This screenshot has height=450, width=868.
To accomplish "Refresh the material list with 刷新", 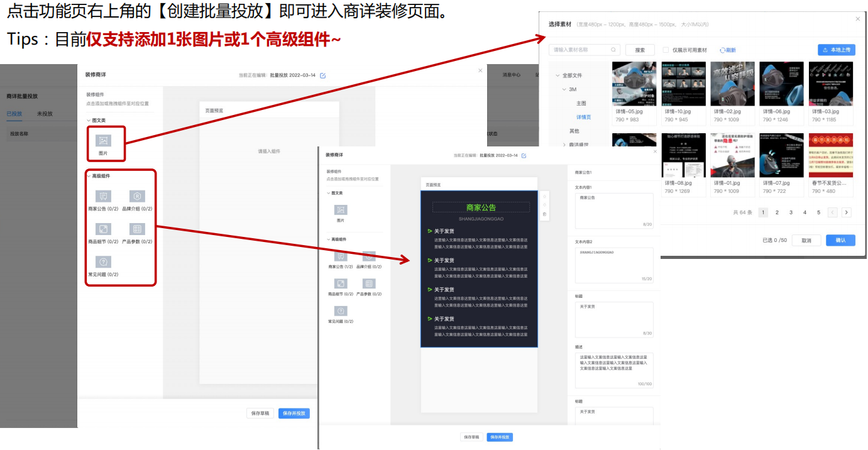I will [x=728, y=50].
